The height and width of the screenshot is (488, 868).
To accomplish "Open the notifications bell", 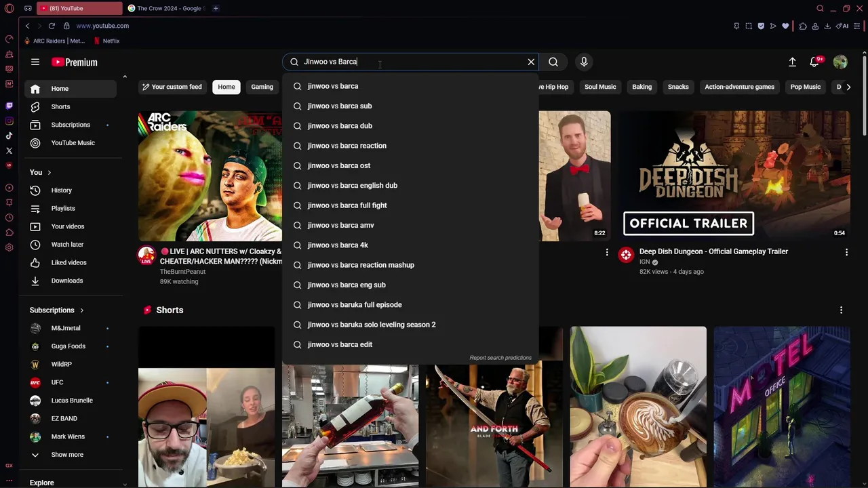I will pos(815,62).
